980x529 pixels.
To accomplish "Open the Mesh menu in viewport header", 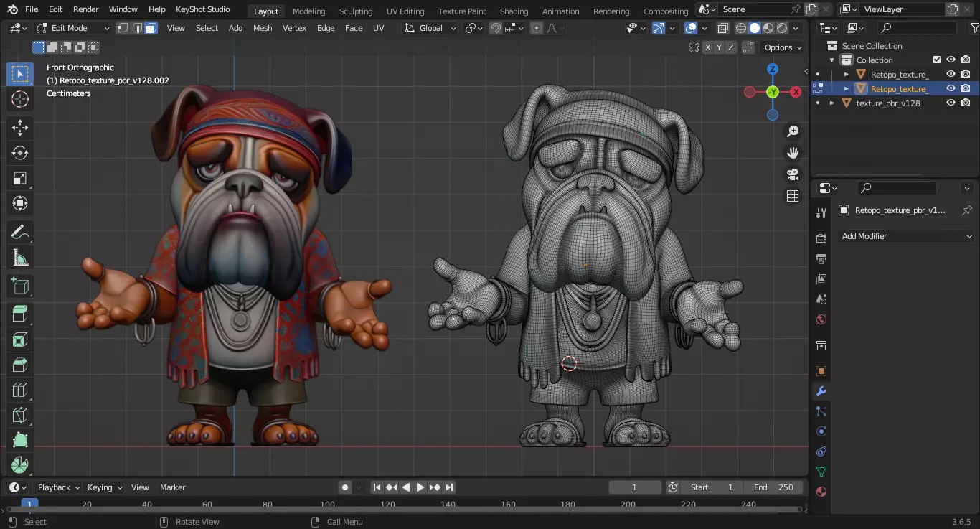I will (x=263, y=28).
